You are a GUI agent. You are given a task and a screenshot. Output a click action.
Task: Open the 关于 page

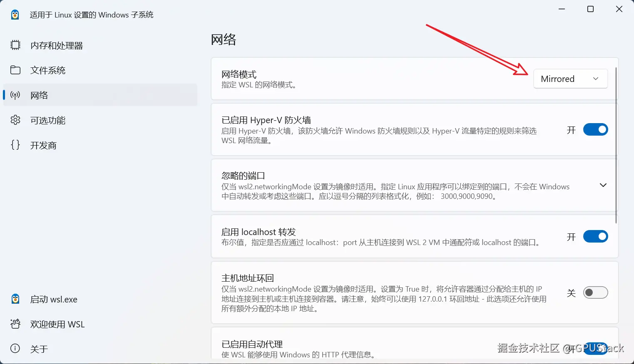(100, 349)
